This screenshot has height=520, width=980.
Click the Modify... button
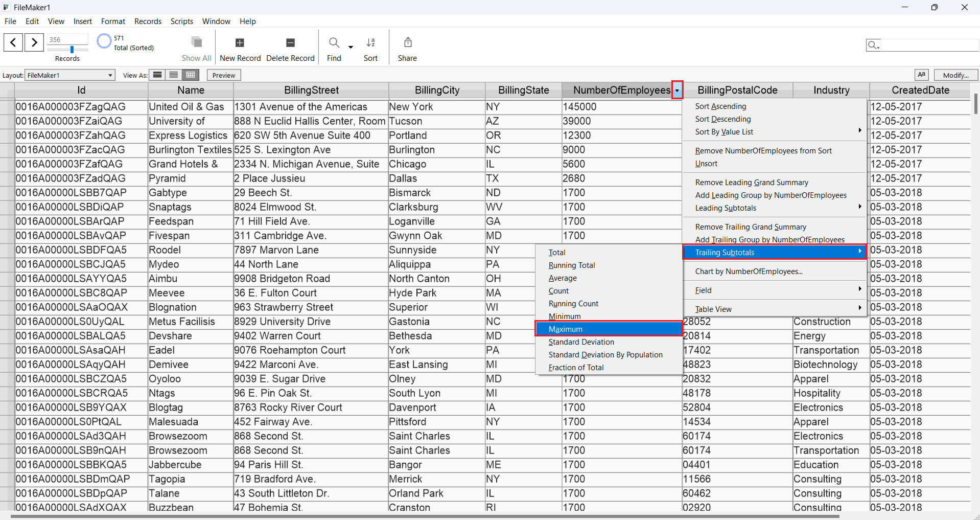(x=955, y=75)
